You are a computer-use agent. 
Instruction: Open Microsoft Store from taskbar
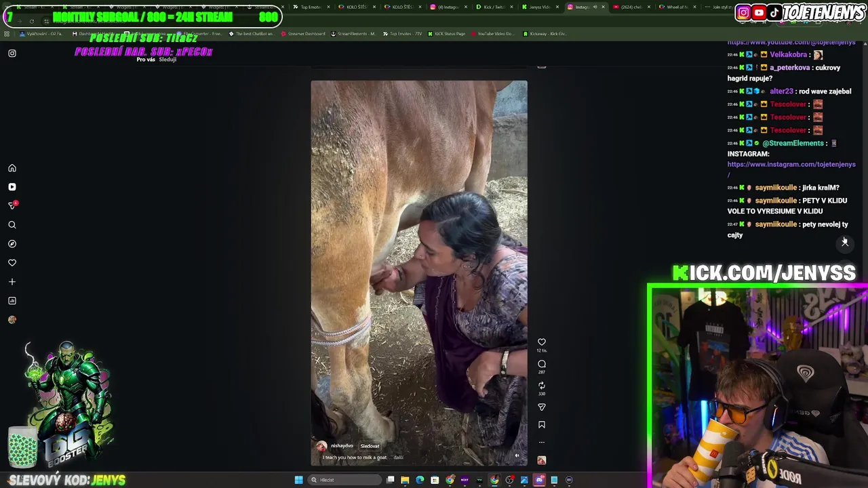(x=435, y=480)
